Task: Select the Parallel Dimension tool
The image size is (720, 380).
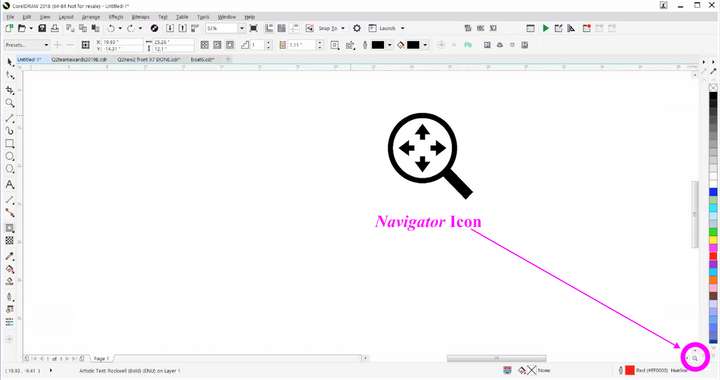Action: pyautogui.click(x=10, y=201)
